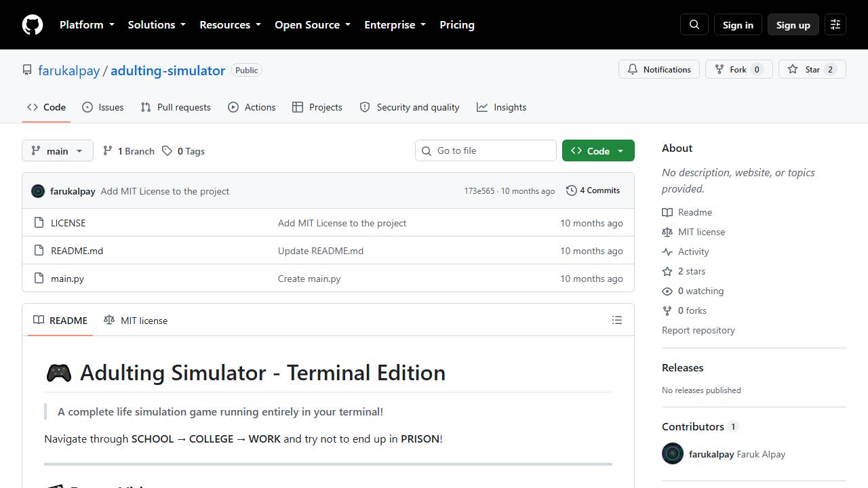Click the LICENSE file icon
The height and width of the screenshot is (488, 868).
39,223
